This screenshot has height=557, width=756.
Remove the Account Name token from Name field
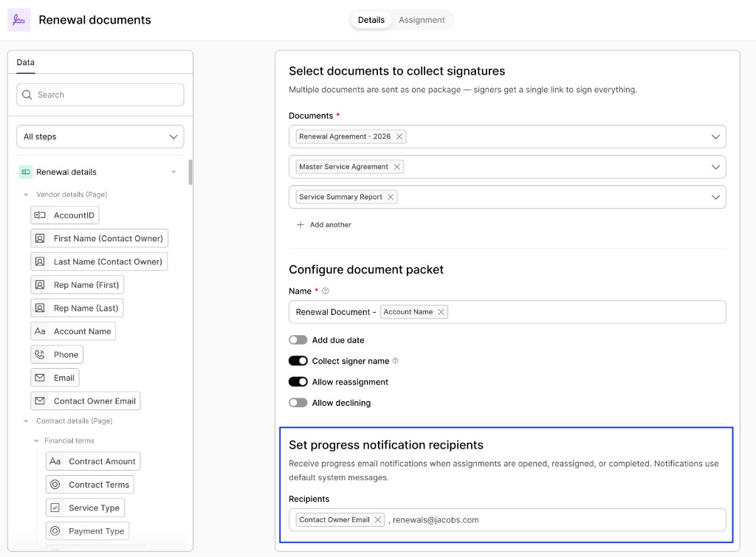pos(441,312)
